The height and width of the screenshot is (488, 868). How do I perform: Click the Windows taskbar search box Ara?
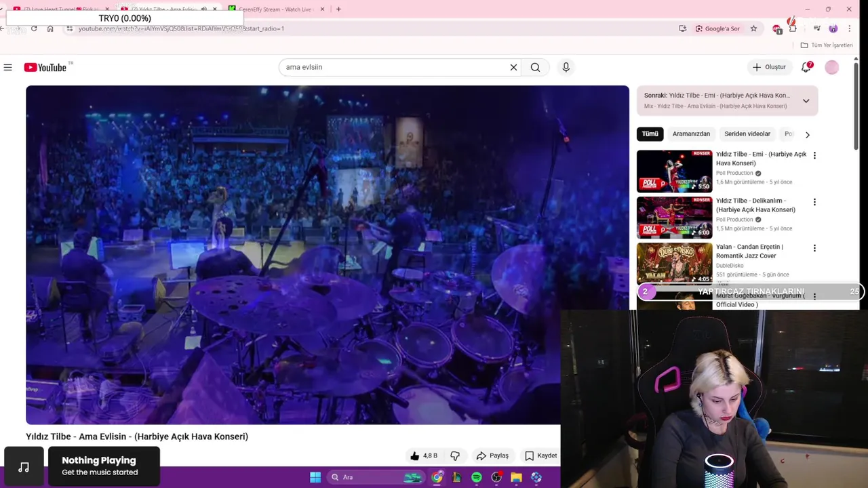[x=374, y=477]
